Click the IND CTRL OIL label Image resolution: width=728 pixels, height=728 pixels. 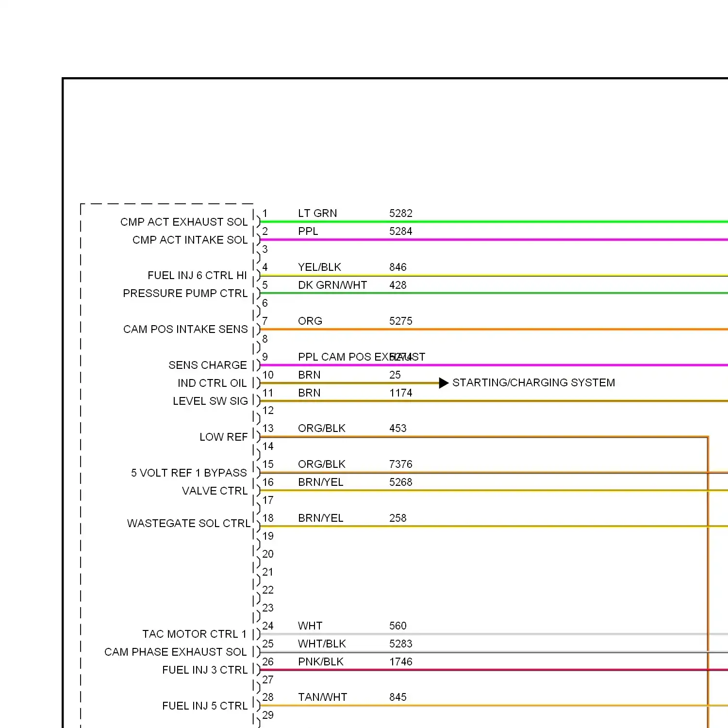(x=212, y=383)
